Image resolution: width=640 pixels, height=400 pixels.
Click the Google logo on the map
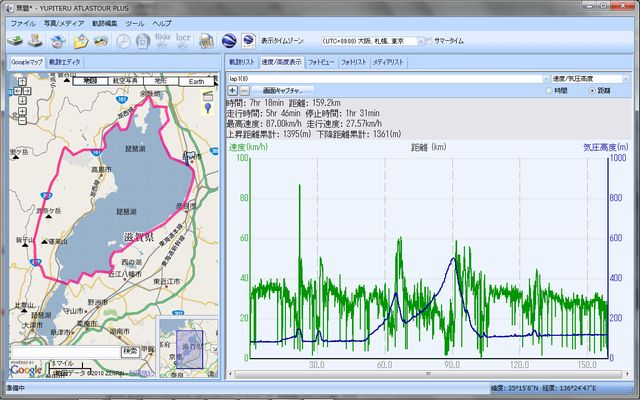[26, 369]
